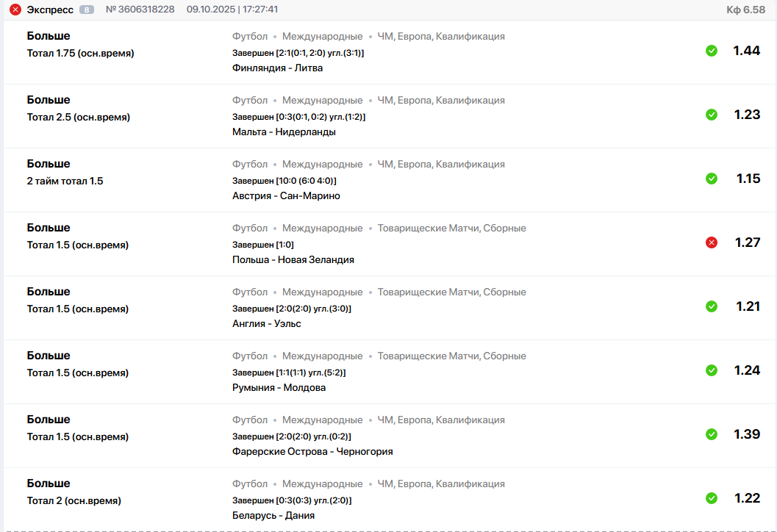This screenshot has width=777, height=532.
Task: Open the Англия - Уэльс match
Action: click(266, 324)
